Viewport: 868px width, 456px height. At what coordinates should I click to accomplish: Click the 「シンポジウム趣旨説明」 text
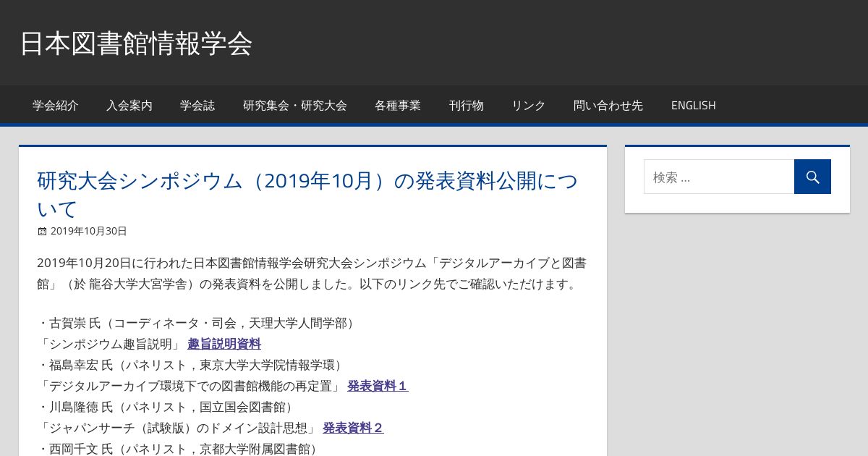[x=109, y=344]
